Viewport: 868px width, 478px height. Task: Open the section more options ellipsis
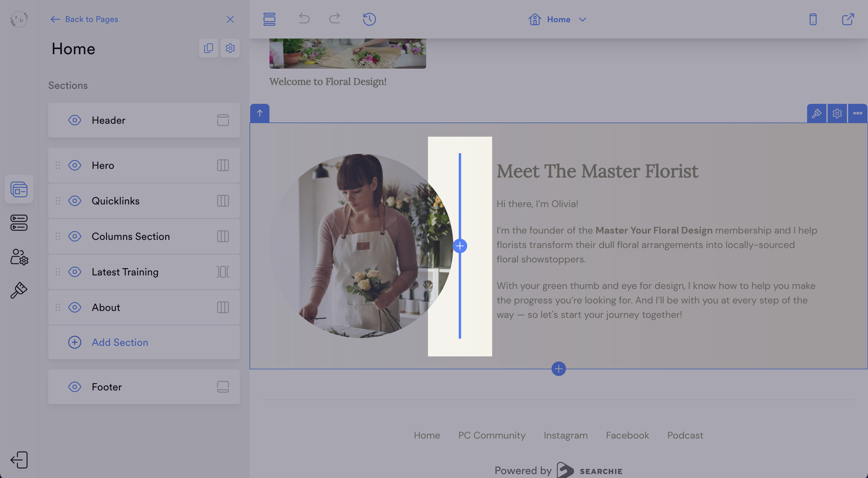(x=857, y=113)
